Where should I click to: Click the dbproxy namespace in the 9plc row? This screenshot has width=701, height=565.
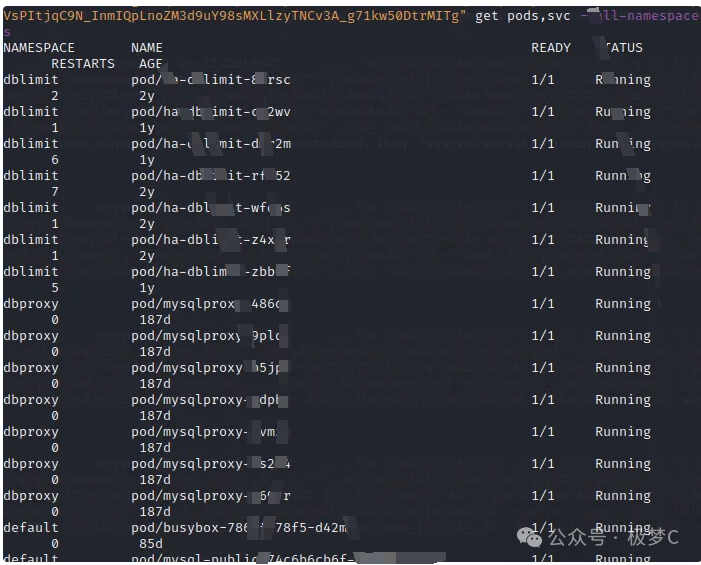(x=31, y=336)
